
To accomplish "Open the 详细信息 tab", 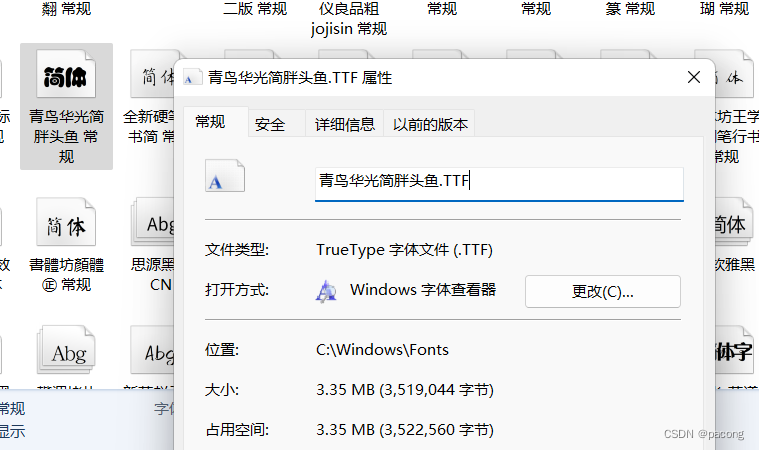I will click(345, 124).
